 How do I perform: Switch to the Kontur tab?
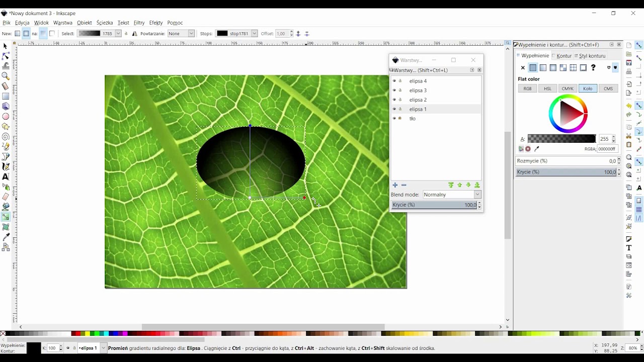coord(563,56)
